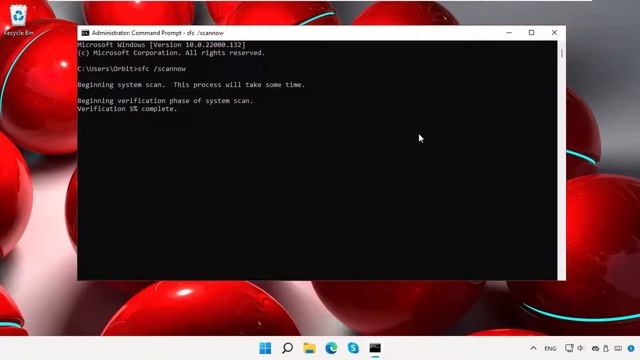Click the '(c) Microsoft Corporation' copyright line
Viewport: 640px width, 360px height.
coord(171,53)
